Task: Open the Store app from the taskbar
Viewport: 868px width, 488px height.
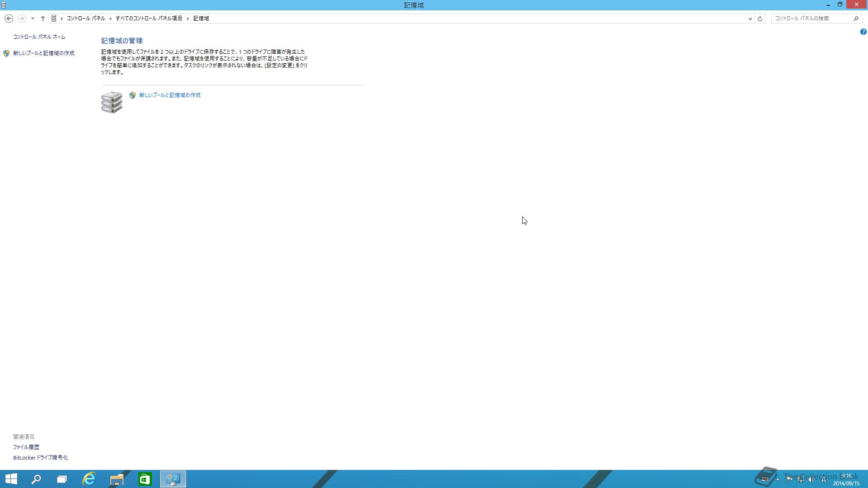Action: pyautogui.click(x=145, y=479)
